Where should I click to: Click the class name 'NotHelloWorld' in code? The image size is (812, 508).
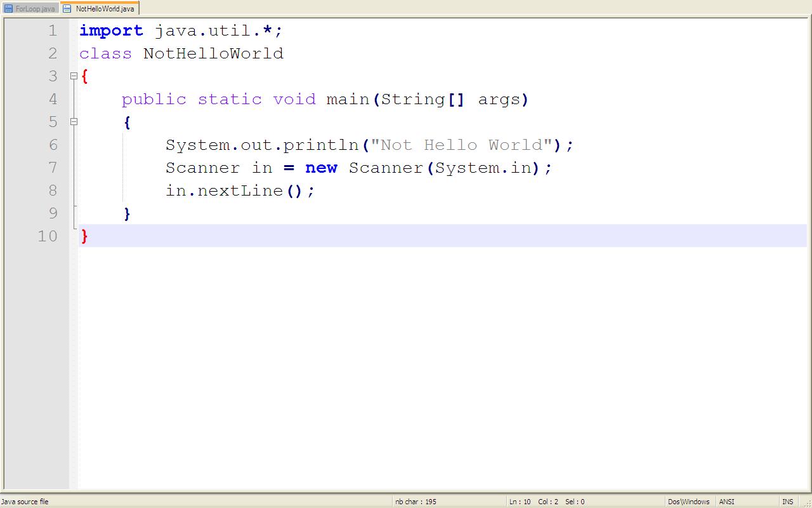tap(213, 53)
